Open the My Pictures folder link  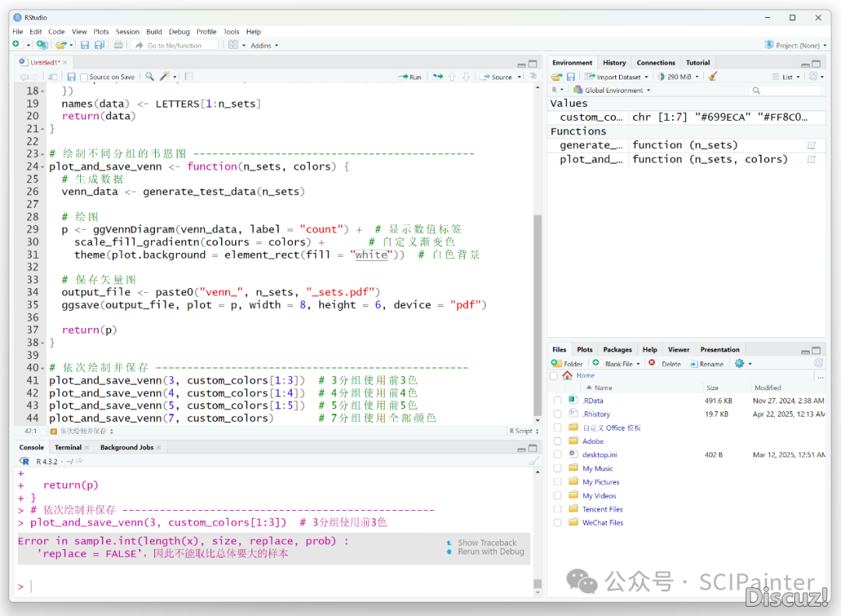pyautogui.click(x=600, y=482)
